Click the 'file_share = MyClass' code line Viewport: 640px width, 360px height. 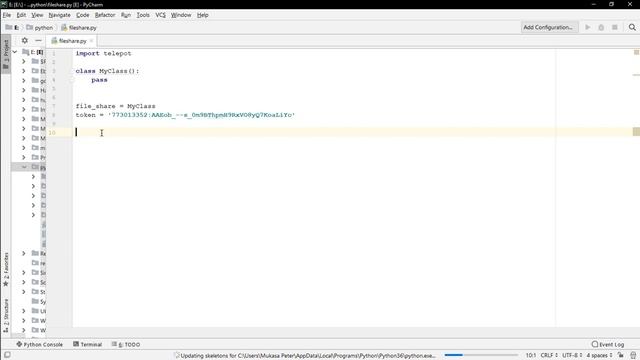point(116,106)
